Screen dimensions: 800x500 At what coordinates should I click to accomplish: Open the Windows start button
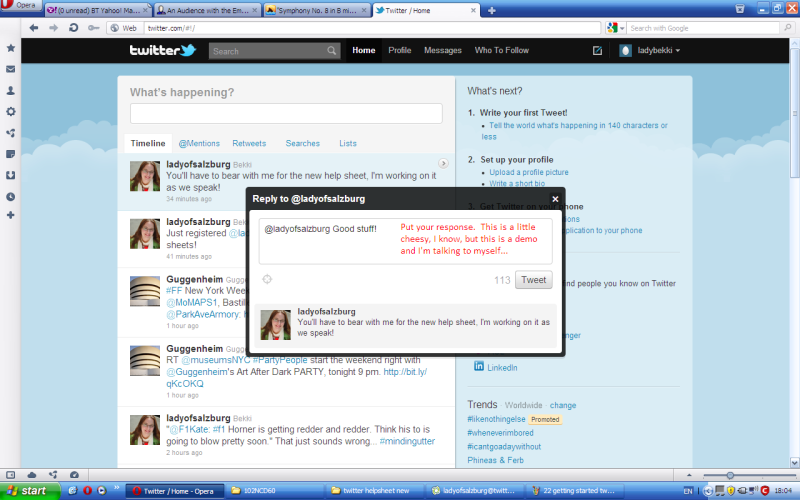(x=30, y=490)
